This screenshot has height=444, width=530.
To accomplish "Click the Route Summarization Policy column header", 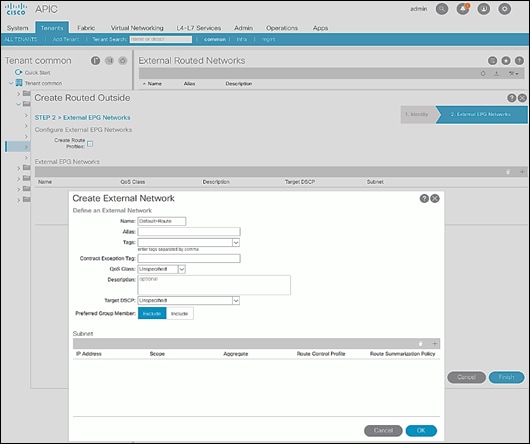I will click(x=402, y=354).
